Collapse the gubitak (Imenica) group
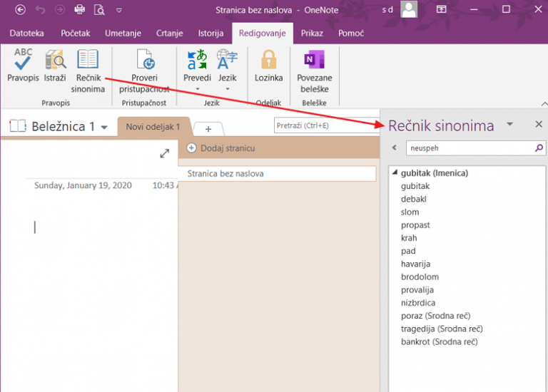The height and width of the screenshot is (392, 548). (x=395, y=172)
